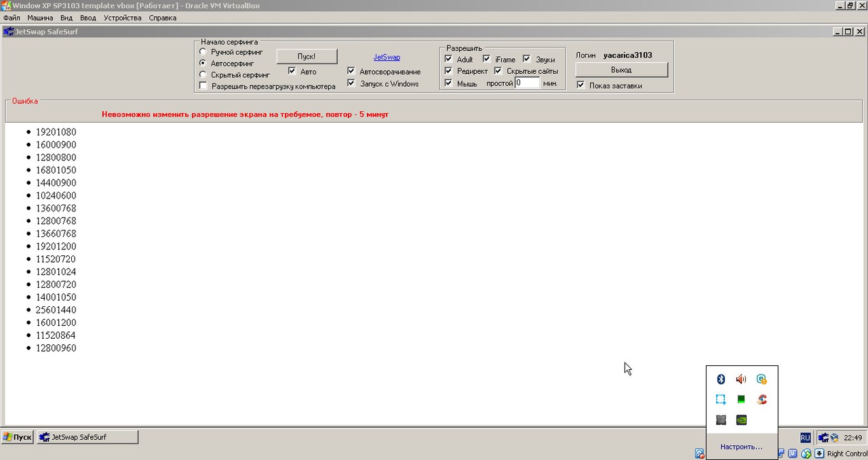The height and width of the screenshot is (460, 868).
Task: Click the green bars monitor tray icon
Action: pyautogui.click(x=742, y=400)
